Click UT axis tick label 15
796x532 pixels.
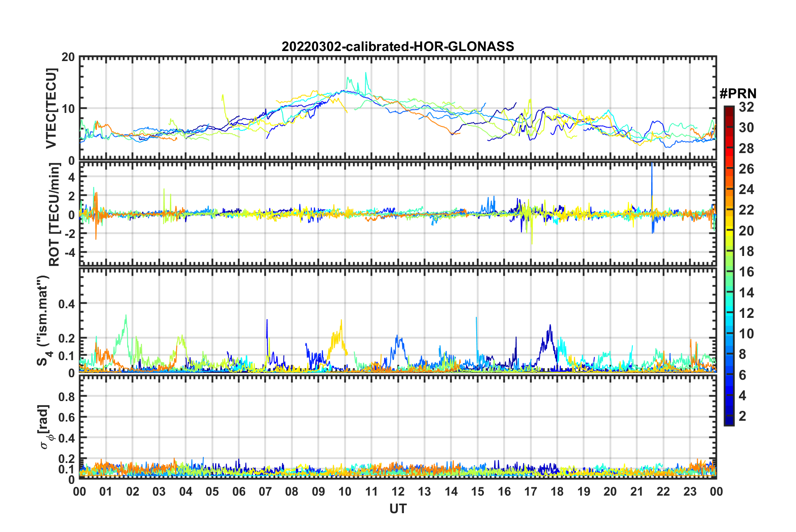[478, 491]
